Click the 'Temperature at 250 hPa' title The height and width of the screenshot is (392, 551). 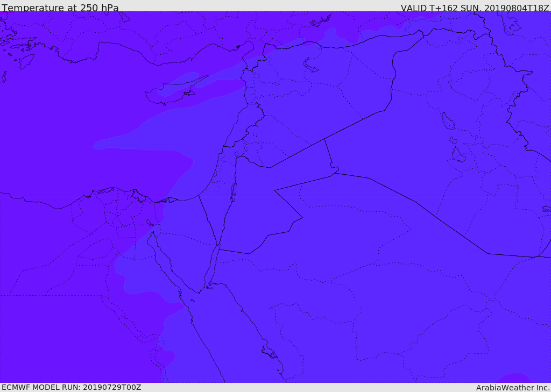pyautogui.click(x=60, y=8)
